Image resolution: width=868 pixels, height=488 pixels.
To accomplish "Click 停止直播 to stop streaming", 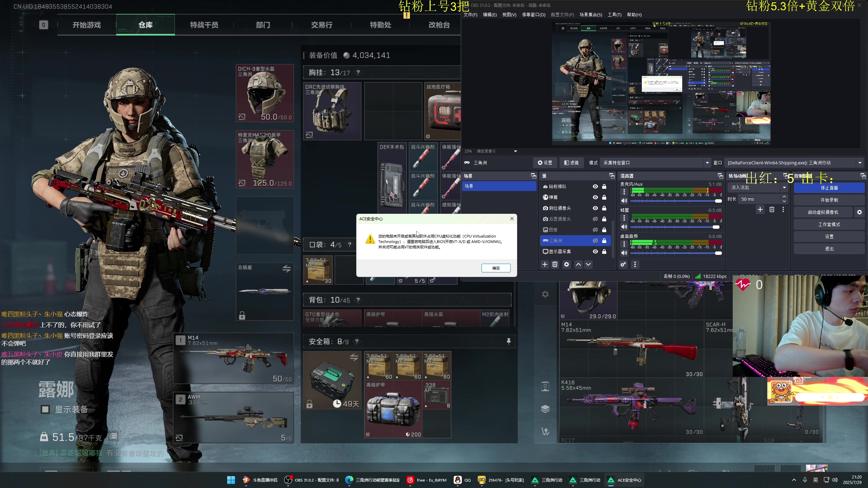I will point(829,188).
